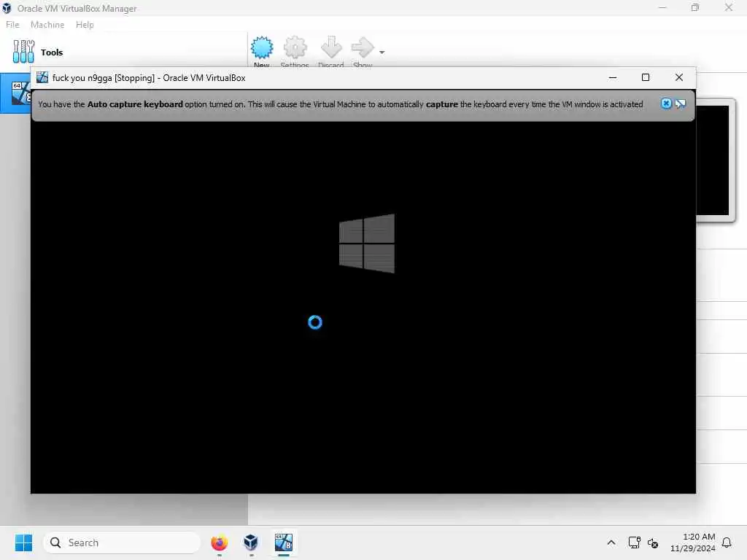Open machine Settings from the gear icon
Viewport: 747px width, 560px height.
[295, 47]
